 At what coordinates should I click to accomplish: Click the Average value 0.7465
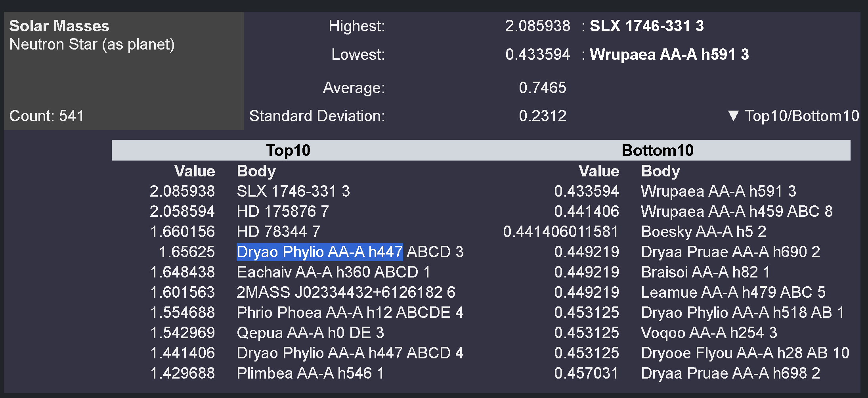pyautogui.click(x=543, y=88)
